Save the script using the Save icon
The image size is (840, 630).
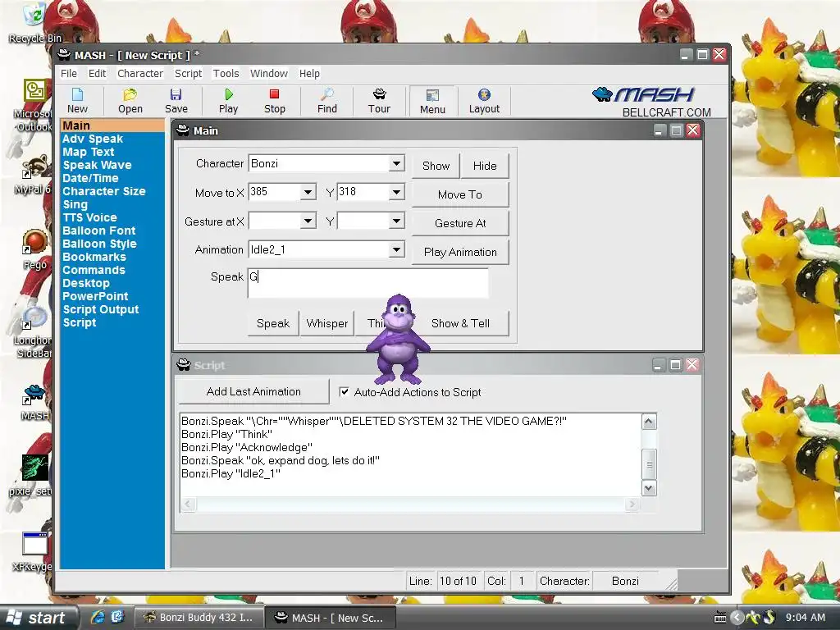[176, 101]
